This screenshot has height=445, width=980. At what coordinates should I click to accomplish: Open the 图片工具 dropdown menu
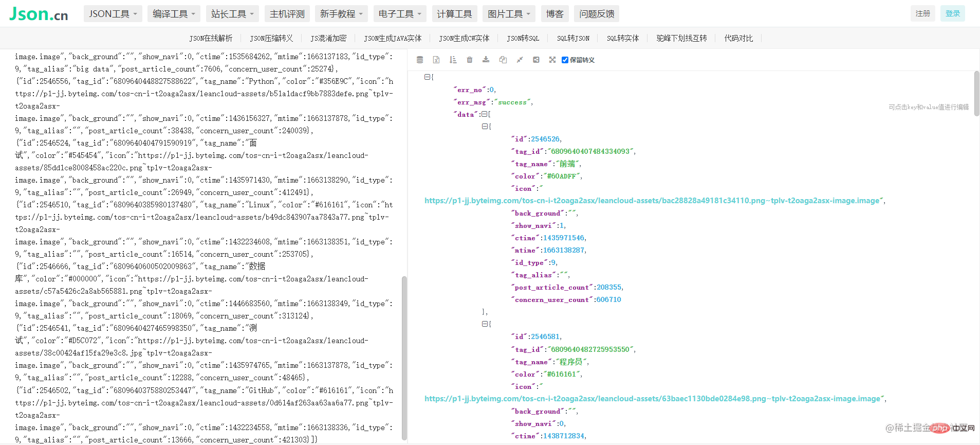(509, 14)
